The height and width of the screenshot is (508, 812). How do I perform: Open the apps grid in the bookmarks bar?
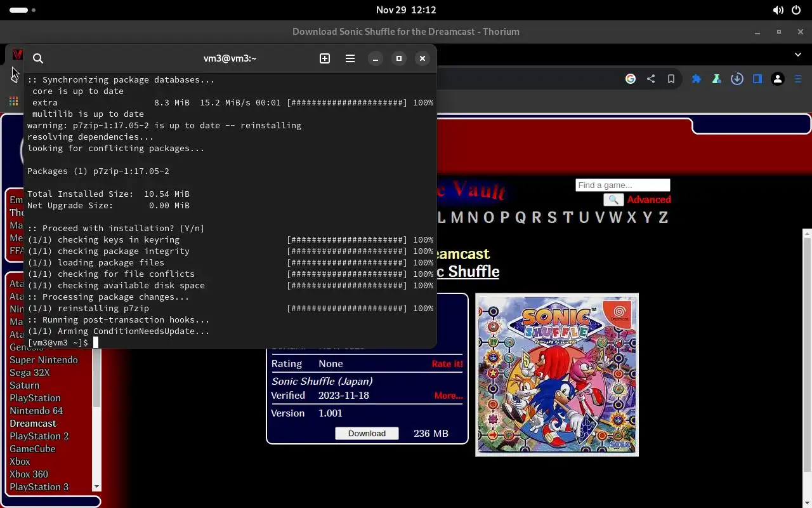[13, 101]
